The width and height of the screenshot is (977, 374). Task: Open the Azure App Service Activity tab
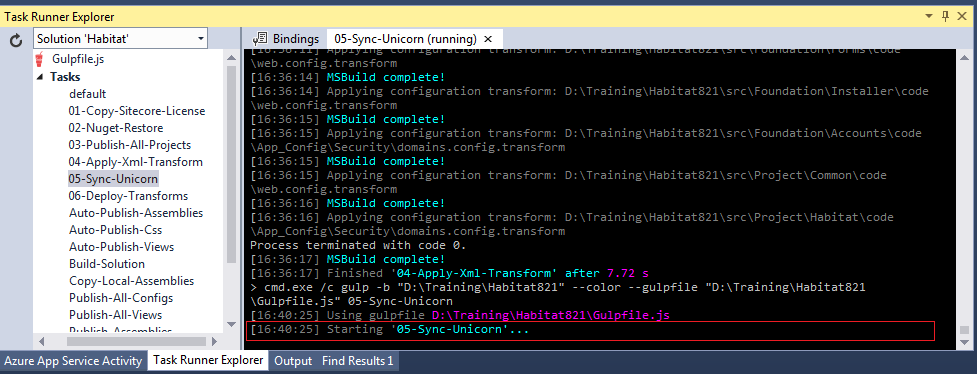pyautogui.click(x=74, y=360)
